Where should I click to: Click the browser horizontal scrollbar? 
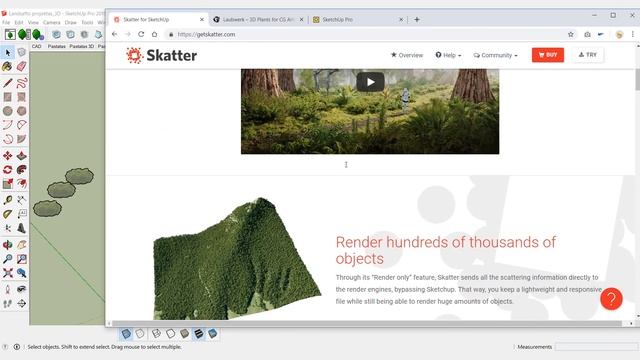coord(367,323)
